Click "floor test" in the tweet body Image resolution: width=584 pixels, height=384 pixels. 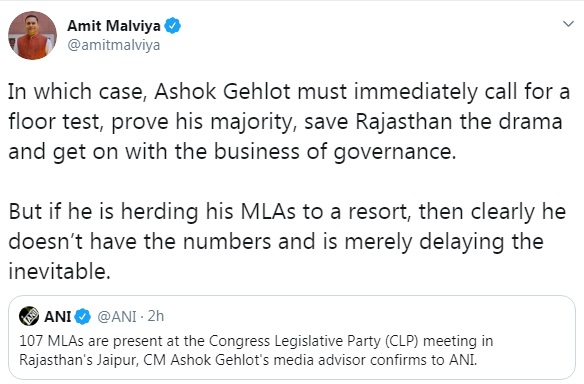pos(55,121)
